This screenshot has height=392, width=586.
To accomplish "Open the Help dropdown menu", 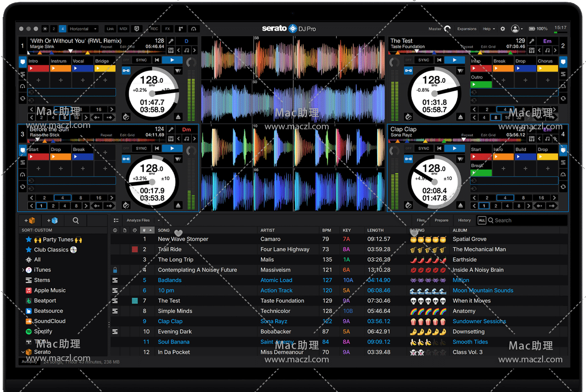I will point(489,29).
